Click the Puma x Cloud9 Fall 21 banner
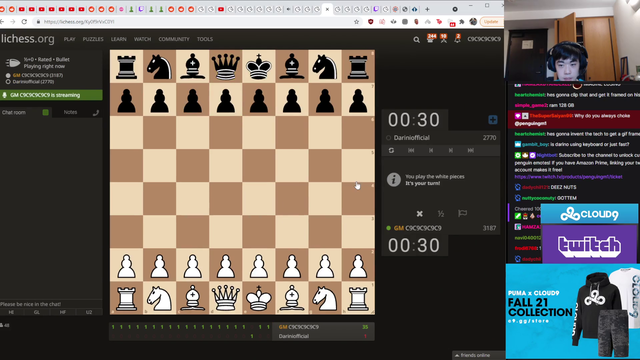The height and width of the screenshot is (360, 640). coord(573,312)
